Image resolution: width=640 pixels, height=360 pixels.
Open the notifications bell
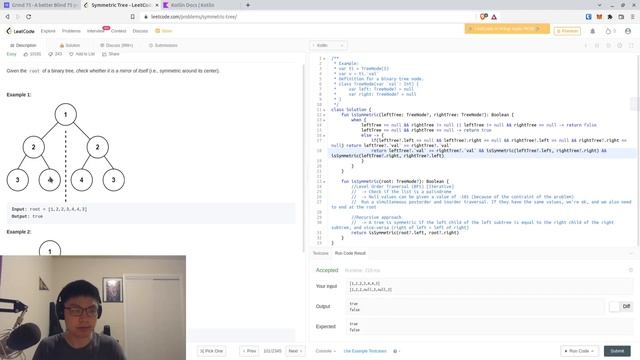click(x=593, y=31)
